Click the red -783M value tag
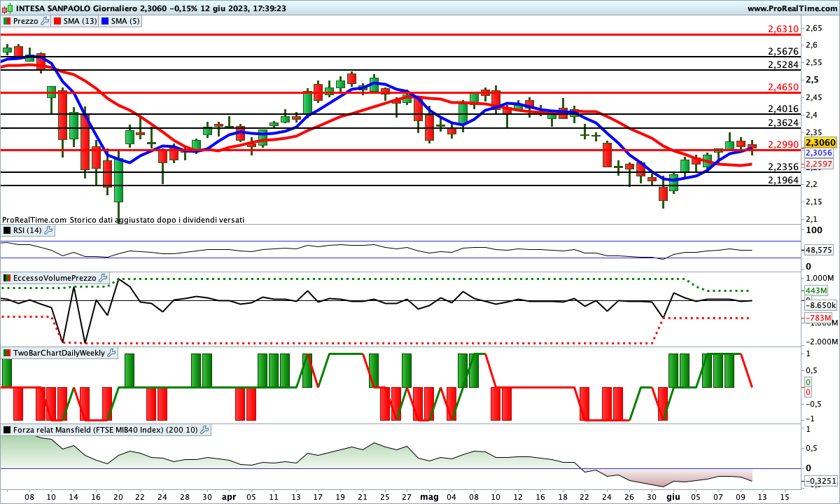This screenshot has width=840, height=504. point(817,318)
